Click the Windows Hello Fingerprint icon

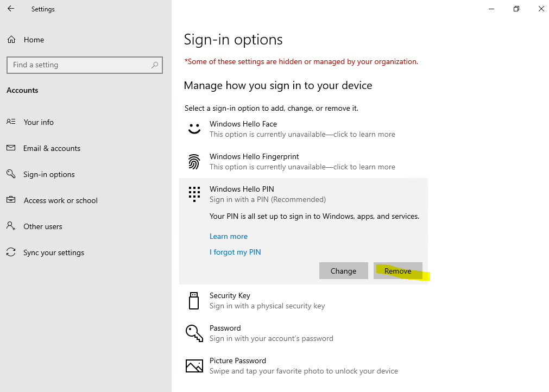point(194,162)
